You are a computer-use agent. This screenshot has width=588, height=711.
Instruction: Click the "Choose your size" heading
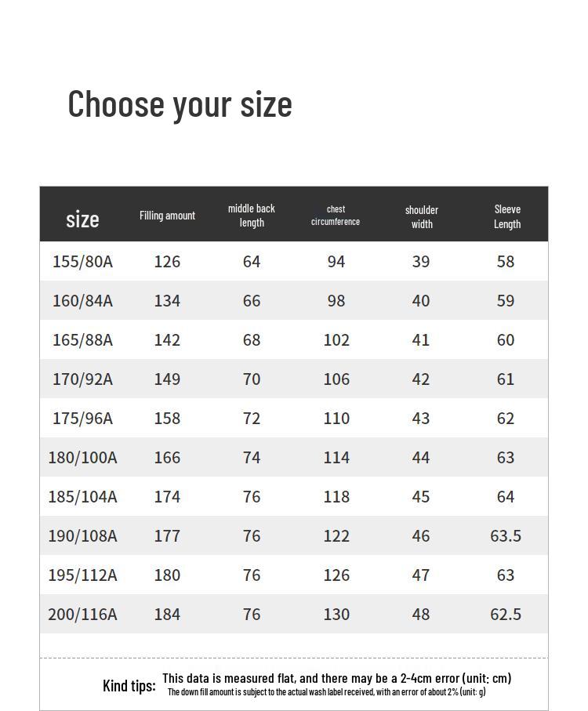pyautogui.click(x=180, y=104)
